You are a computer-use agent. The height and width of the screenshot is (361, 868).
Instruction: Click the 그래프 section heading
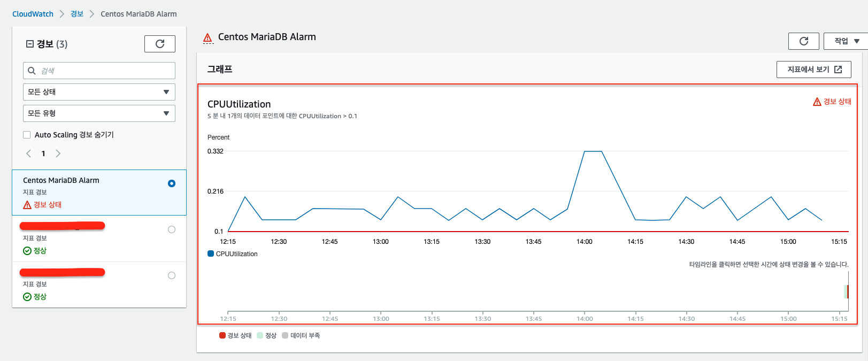pos(220,69)
